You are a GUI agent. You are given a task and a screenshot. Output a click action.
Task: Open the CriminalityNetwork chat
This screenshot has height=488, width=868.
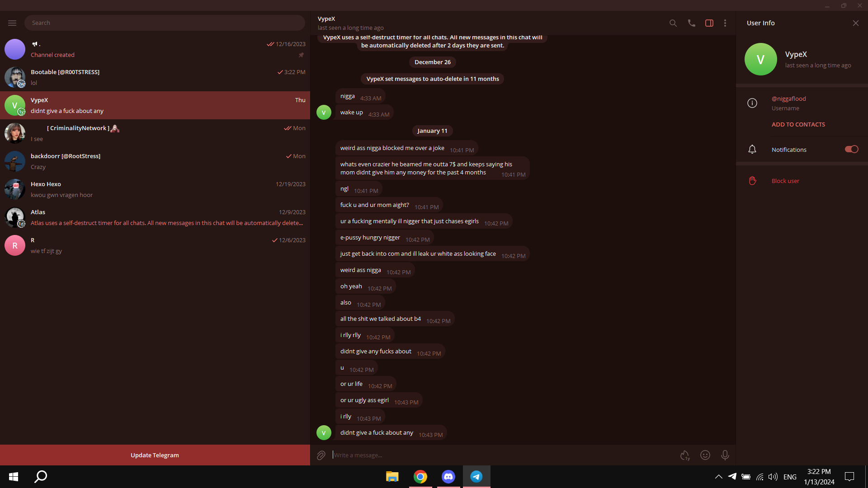click(155, 133)
